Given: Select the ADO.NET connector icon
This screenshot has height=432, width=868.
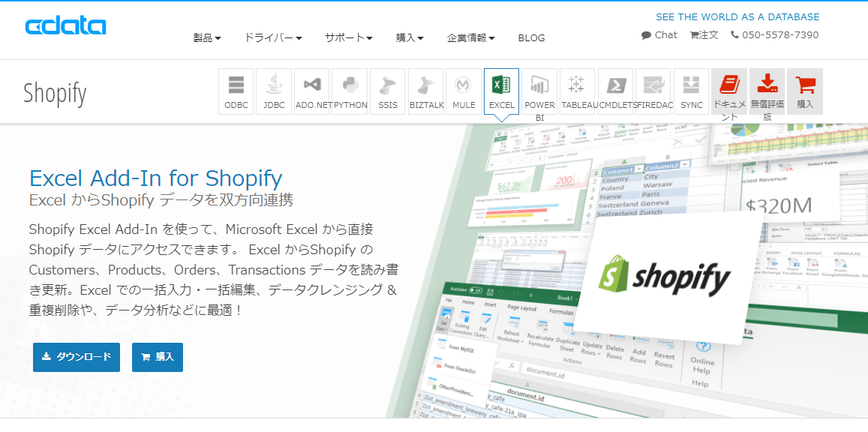Looking at the screenshot, I should [x=311, y=91].
